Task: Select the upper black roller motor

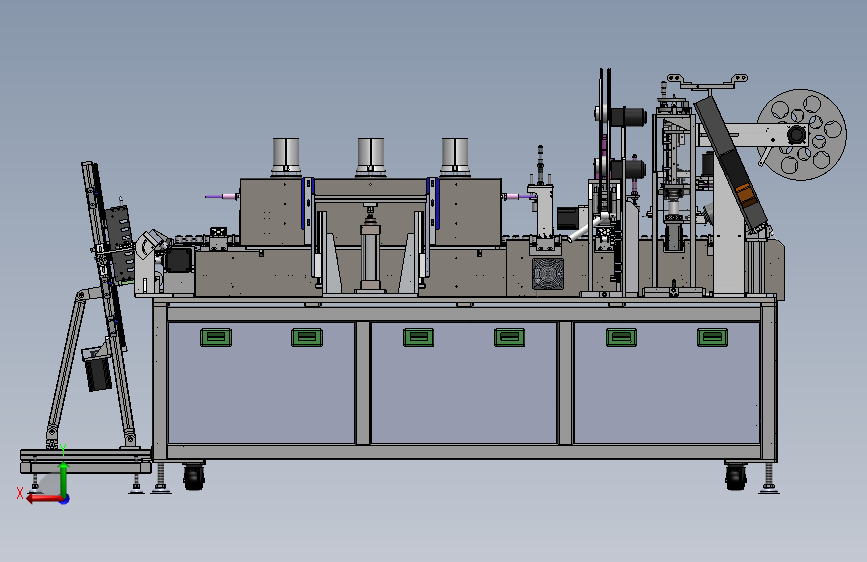Action: point(628,117)
